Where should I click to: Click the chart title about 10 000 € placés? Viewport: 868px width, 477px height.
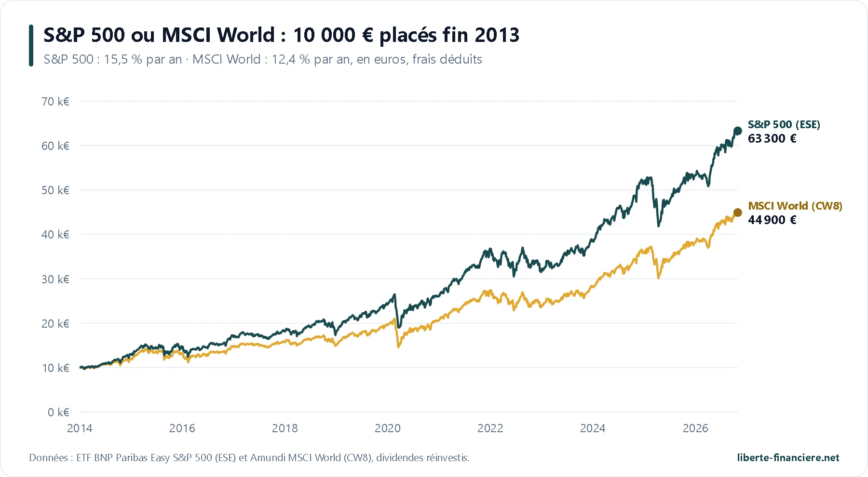click(x=282, y=35)
